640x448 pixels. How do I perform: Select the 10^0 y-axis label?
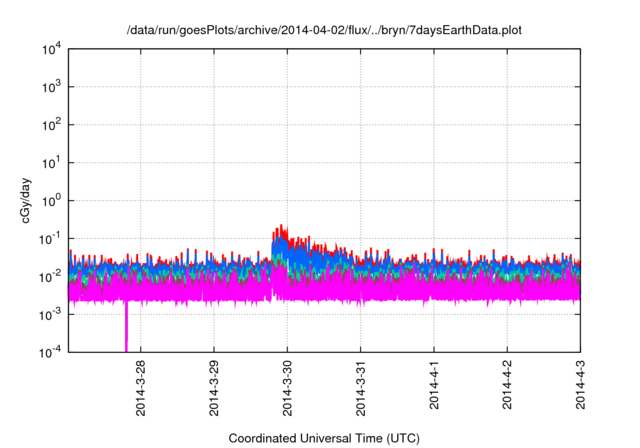[x=52, y=201]
